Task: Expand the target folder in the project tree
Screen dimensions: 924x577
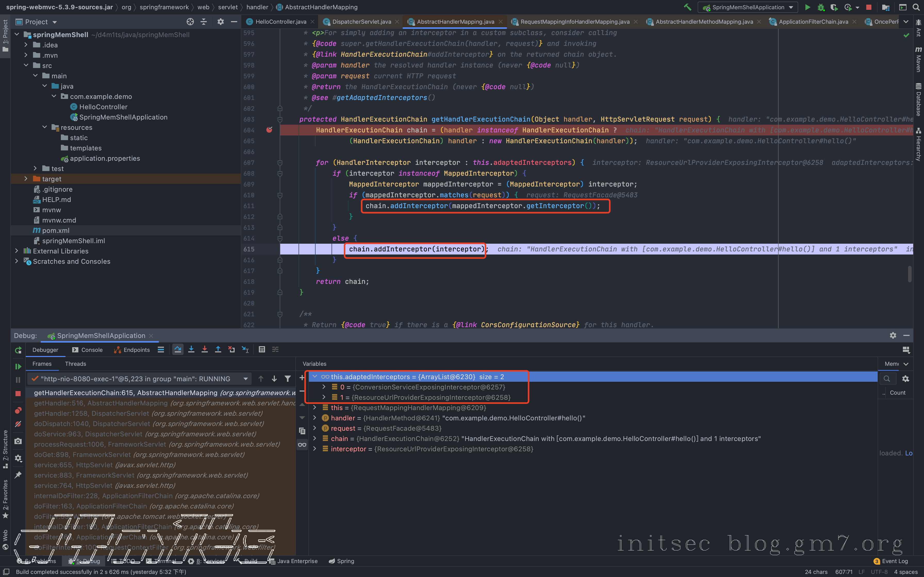Action: click(x=26, y=179)
